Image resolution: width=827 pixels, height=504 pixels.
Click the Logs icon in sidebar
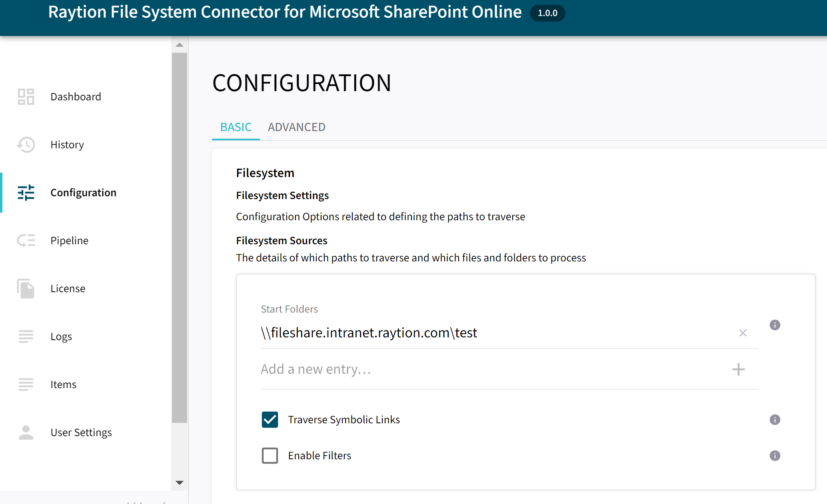coord(26,336)
